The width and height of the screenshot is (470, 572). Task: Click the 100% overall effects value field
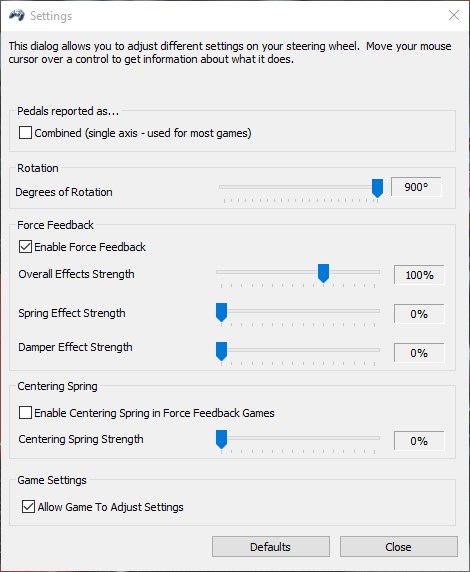point(419,275)
